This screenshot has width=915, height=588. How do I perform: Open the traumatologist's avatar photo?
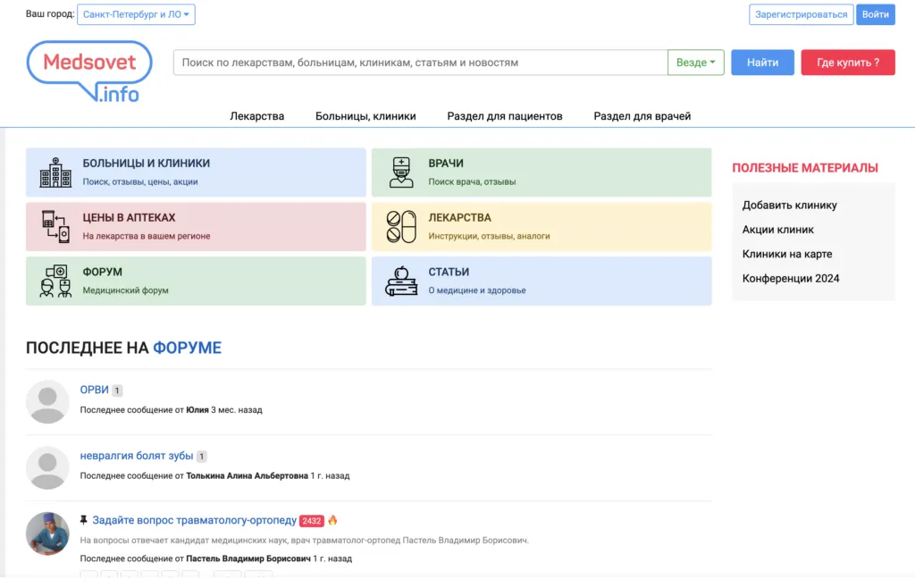pos(47,533)
